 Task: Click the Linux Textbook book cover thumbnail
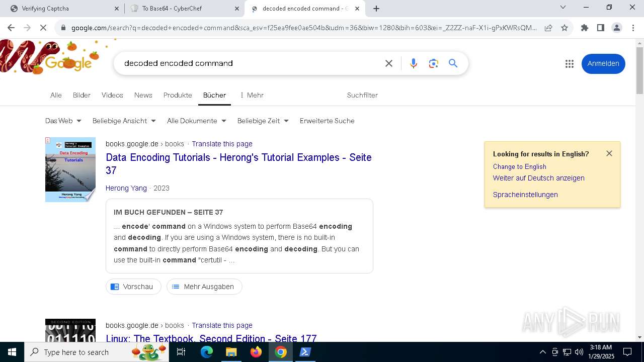tap(70, 330)
